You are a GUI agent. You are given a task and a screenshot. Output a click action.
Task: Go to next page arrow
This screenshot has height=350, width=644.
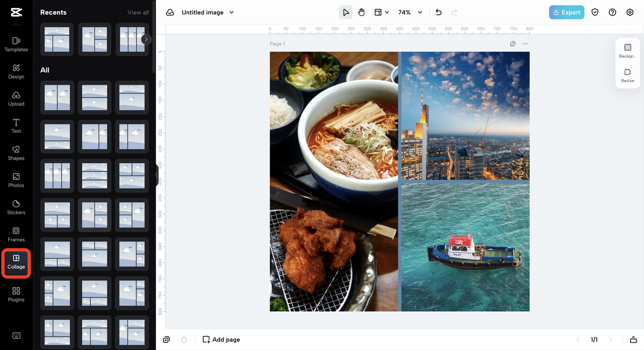(x=611, y=339)
